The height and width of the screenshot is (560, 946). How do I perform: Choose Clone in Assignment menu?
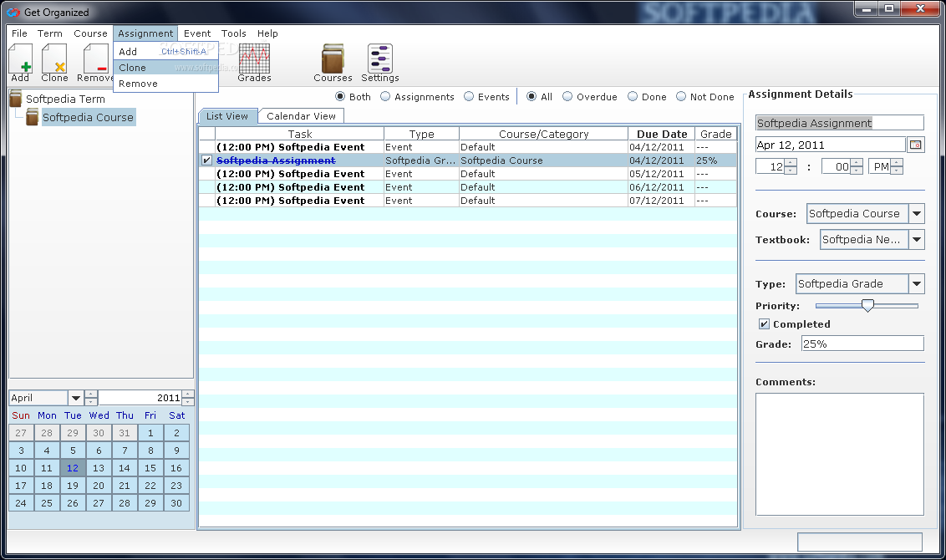click(x=166, y=68)
